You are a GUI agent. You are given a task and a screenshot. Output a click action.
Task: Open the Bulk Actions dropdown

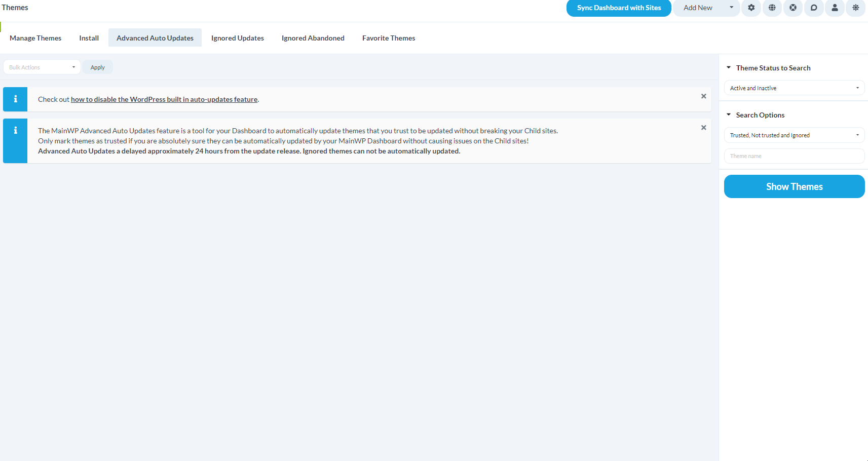point(42,66)
